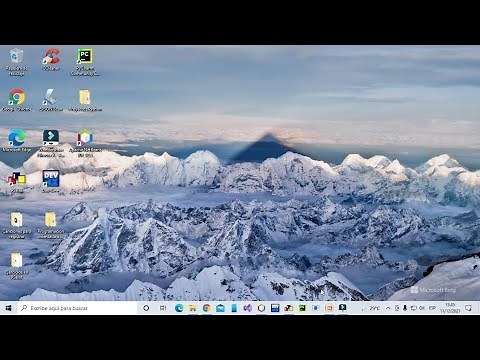This screenshot has width=480, height=360.
Task: Select the 'Canciones para regalar' folder
Action: point(17,225)
